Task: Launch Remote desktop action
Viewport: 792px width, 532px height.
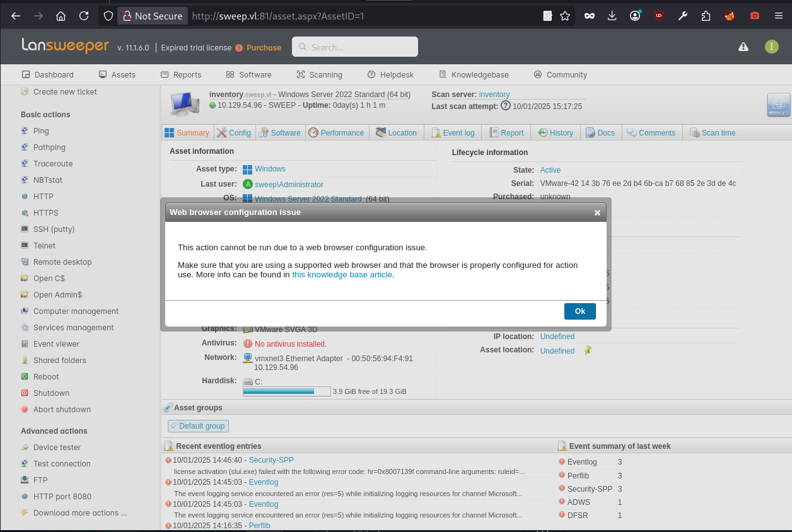Action: click(62, 262)
